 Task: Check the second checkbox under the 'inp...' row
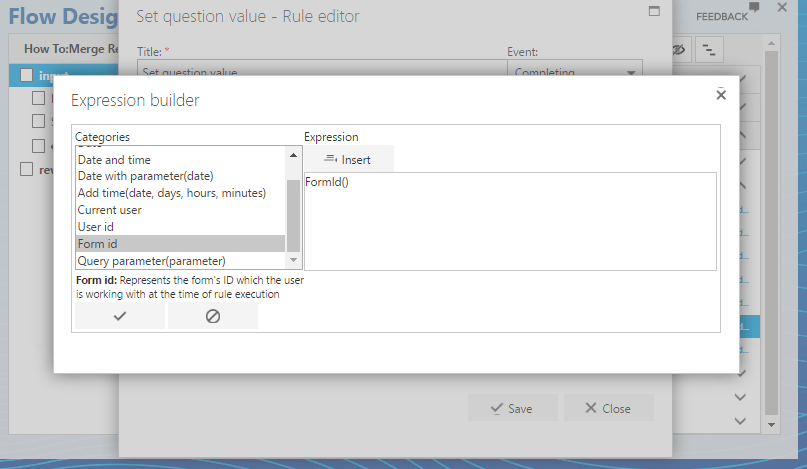tap(39, 121)
